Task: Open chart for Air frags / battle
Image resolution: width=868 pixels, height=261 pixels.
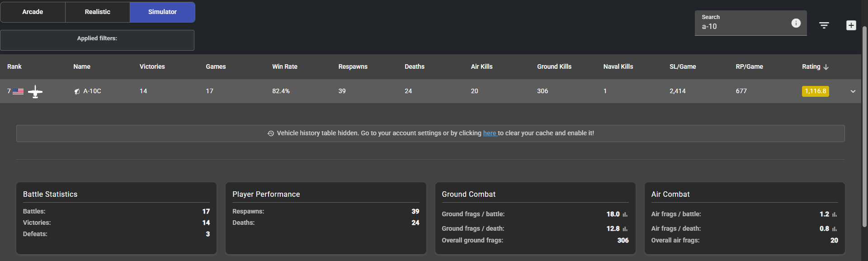Action: pos(835,214)
